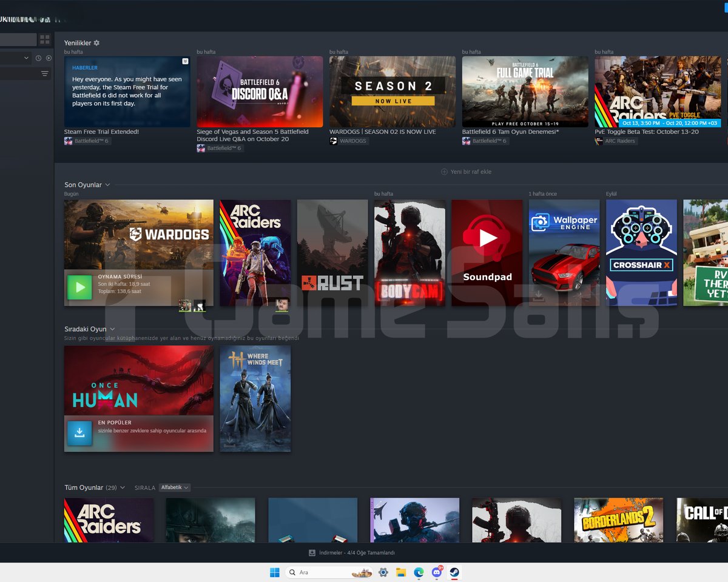Open the Alfabetik sort dropdown
Image resolution: width=728 pixels, height=582 pixels.
click(175, 487)
